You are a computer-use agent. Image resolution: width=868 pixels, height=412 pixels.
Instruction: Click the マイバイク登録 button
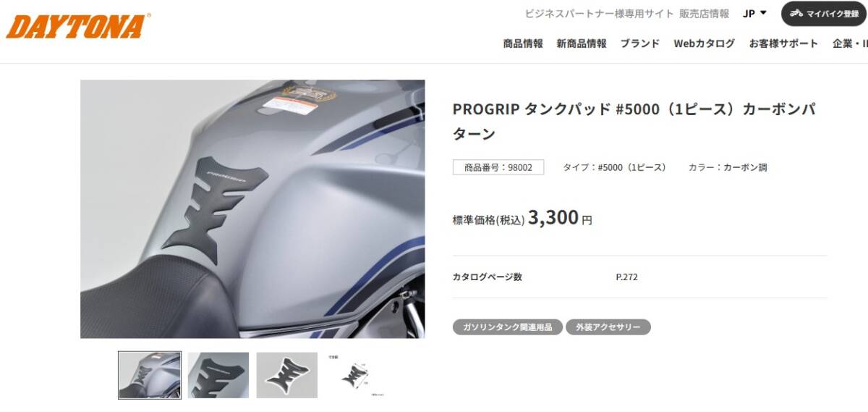point(824,14)
